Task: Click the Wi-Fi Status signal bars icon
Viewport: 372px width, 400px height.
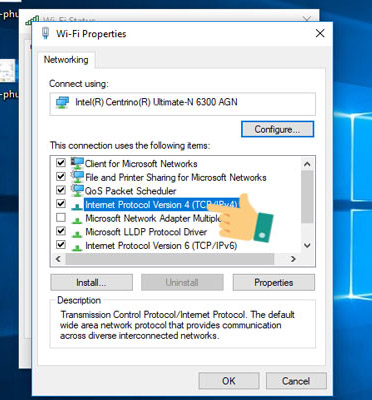Action: [32, 21]
